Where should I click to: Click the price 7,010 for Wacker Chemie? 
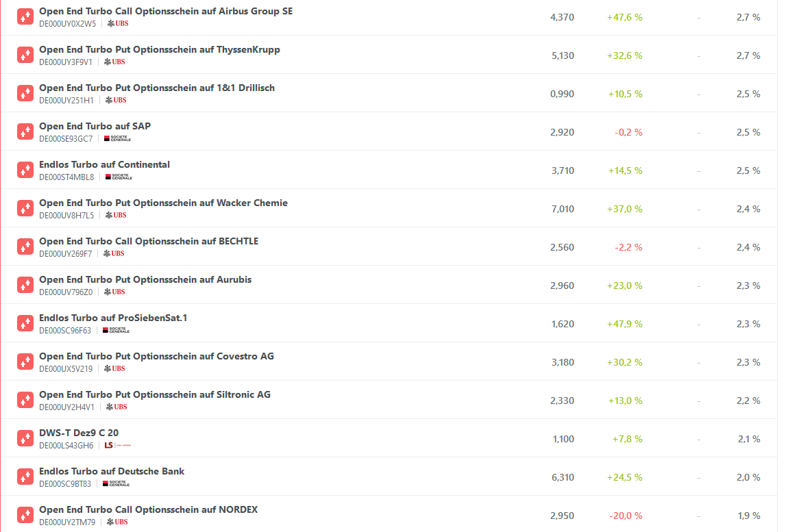coord(563,209)
